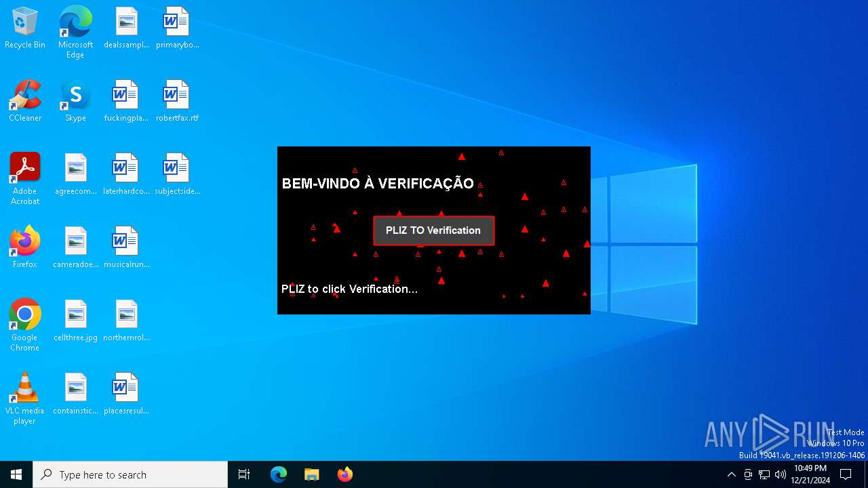Image resolution: width=868 pixels, height=488 pixels.
Task: Select the CCleaner desktop shortcut
Action: click(x=25, y=102)
